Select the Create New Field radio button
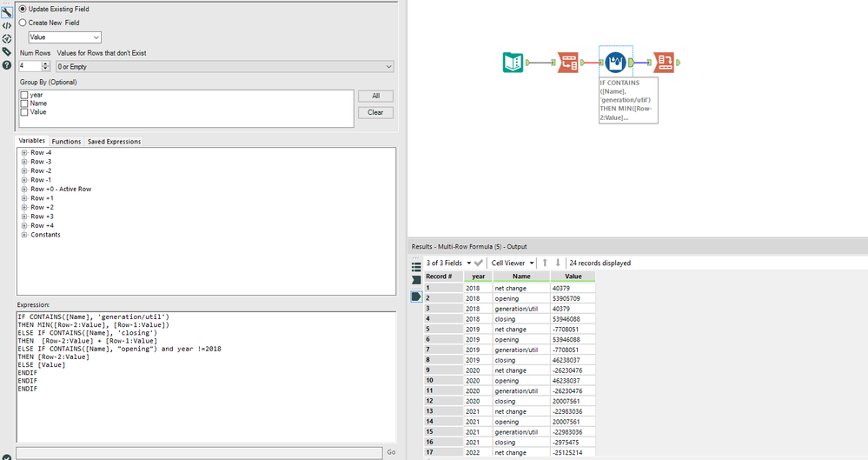 [x=23, y=23]
